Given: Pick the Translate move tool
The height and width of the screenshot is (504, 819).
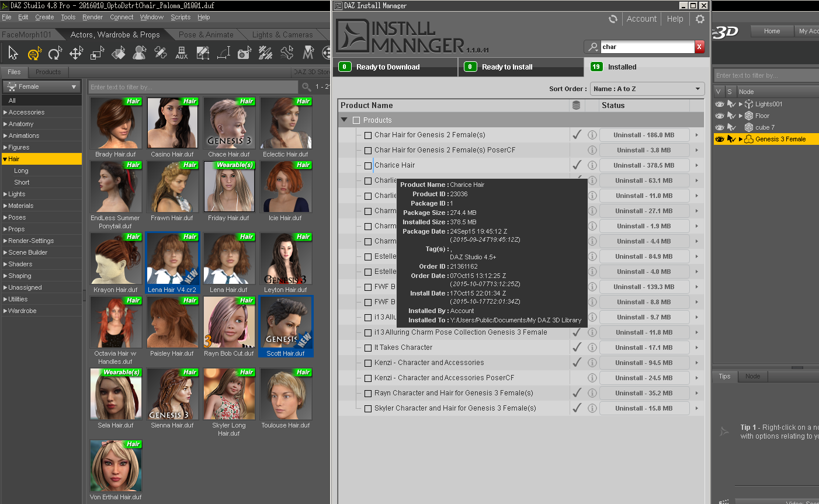Looking at the screenshot, I should tap(76, 54).
